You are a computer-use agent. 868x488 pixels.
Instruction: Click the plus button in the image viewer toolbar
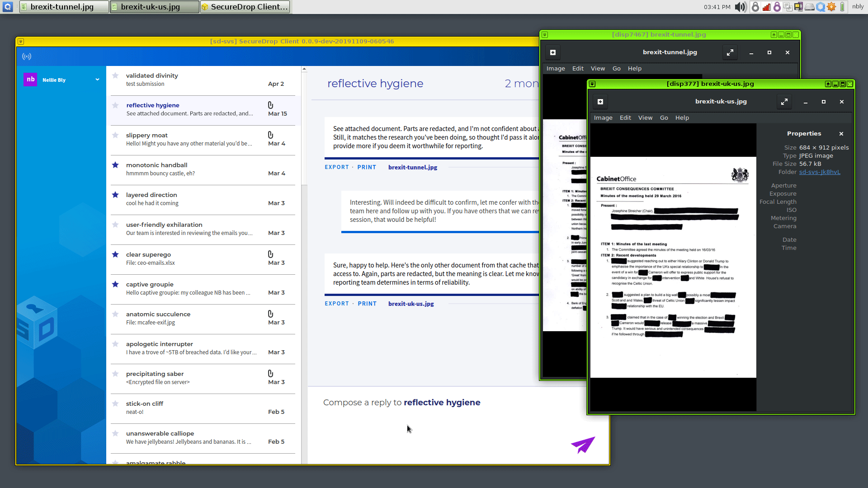click(x=600, y=102)
